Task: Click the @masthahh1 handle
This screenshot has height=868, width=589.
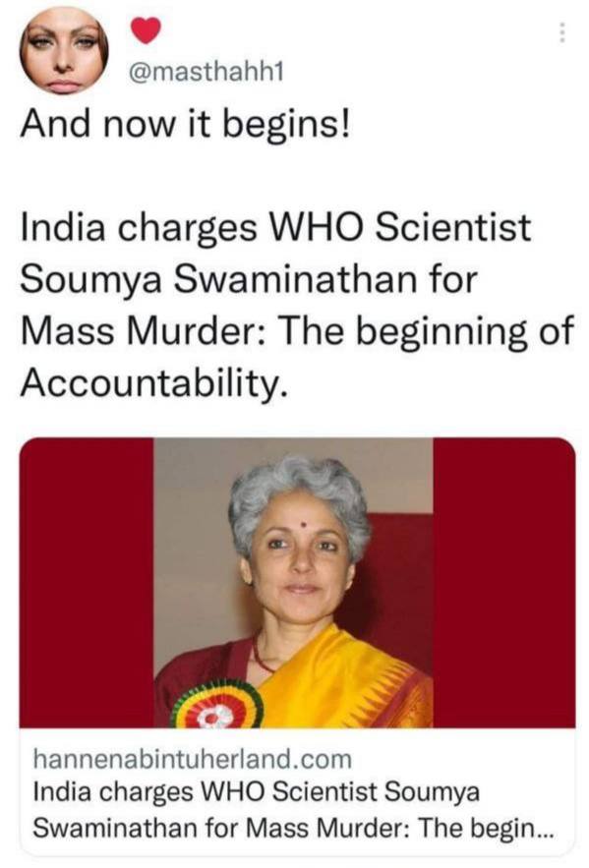Action: tap(206, 73)
